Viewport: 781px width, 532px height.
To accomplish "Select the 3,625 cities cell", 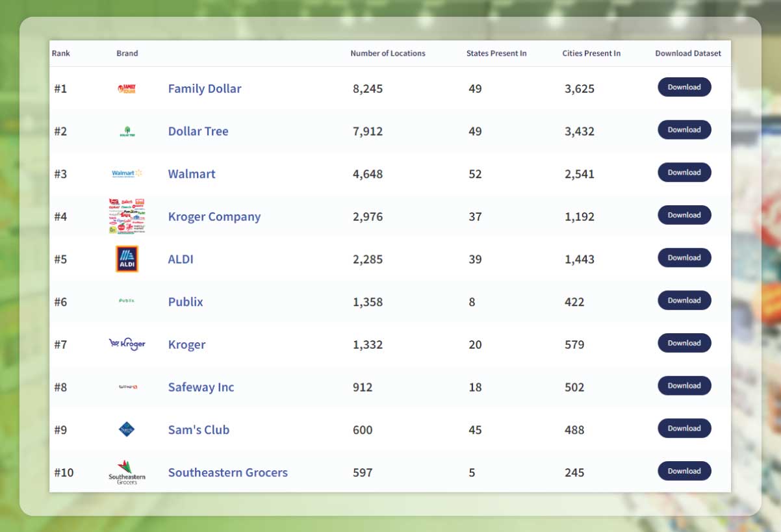I will pyautogui.click(x=580, y=89).
